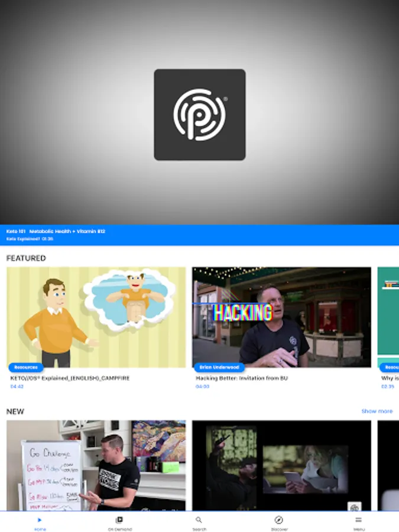Click the Keto 101 now-playing blue banner
Viewport: 399px width, 532px height.
(x=200, y=235)
